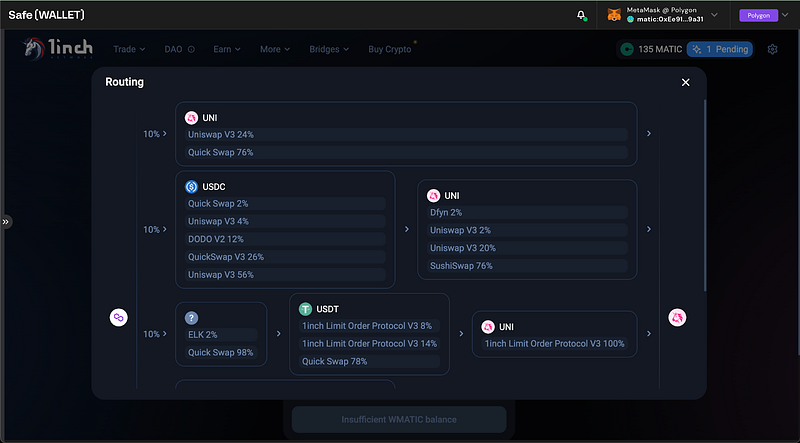Expand the MetaMask wallet dropdown arrow
This screenshot has height=443, width=800.
coord(714,15)
